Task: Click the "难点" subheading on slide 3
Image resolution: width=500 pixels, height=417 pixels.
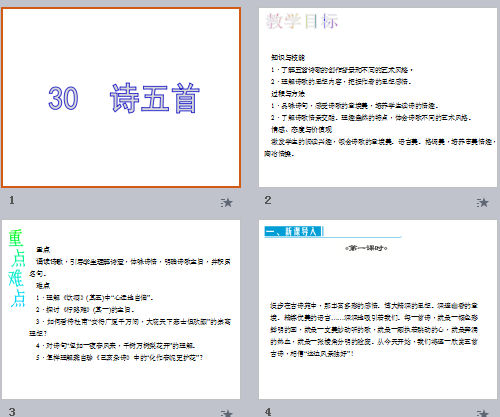Action: pos(43,285)
